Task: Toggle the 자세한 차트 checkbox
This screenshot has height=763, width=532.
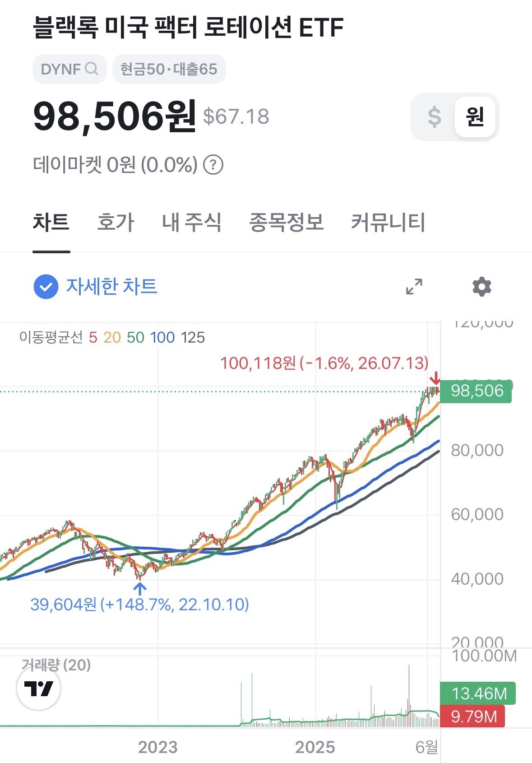Action: pos(46,286)
